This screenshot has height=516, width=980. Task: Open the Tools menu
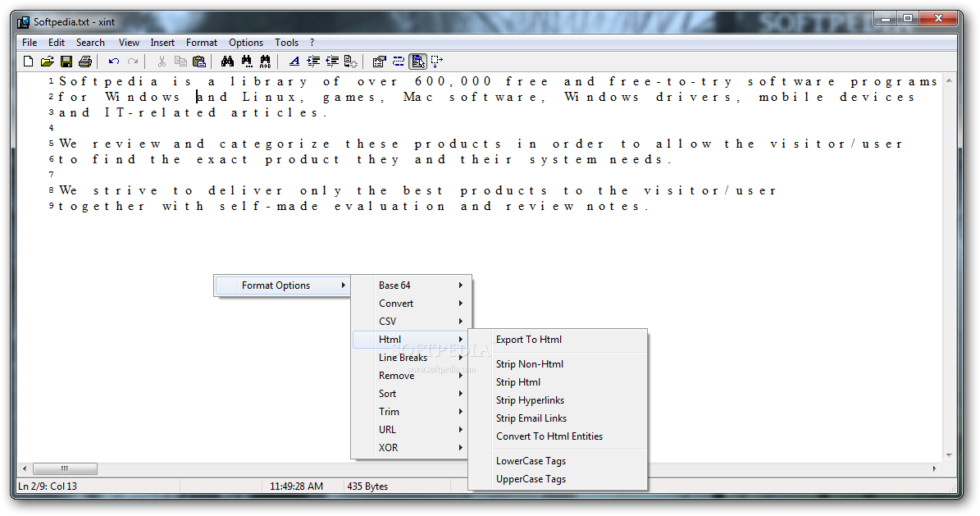(286, 43)
